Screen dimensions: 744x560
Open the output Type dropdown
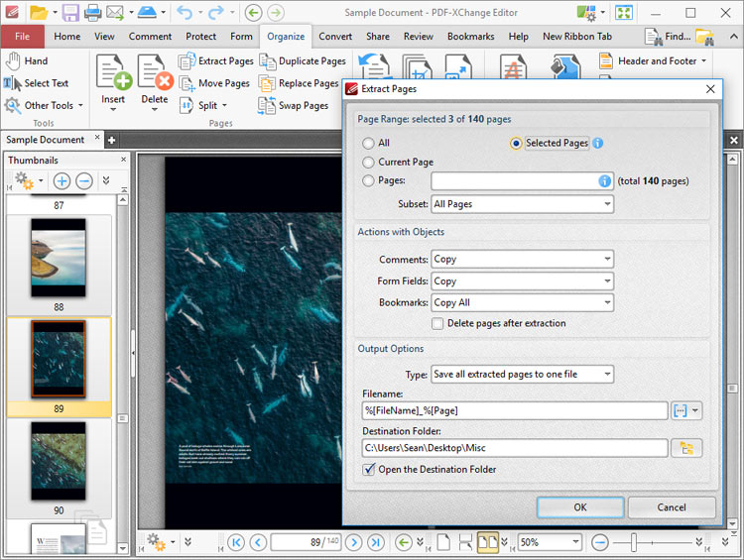pos(522,374)
